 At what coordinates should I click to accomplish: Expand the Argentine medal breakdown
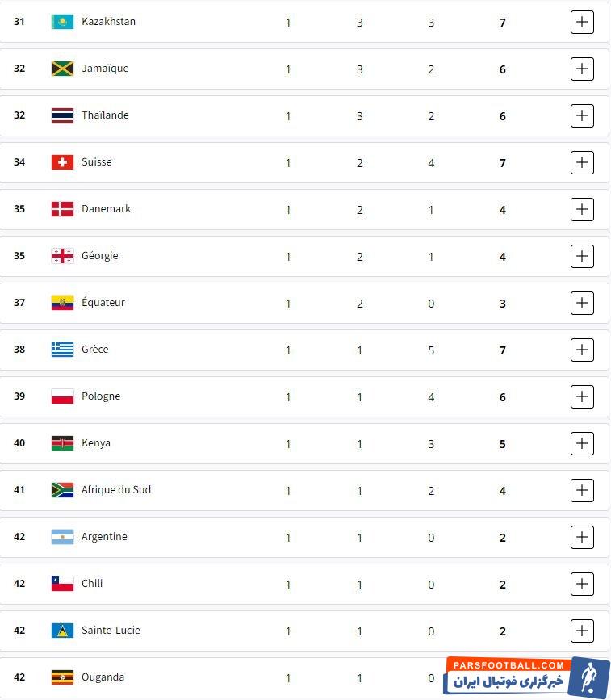(582, 537)
